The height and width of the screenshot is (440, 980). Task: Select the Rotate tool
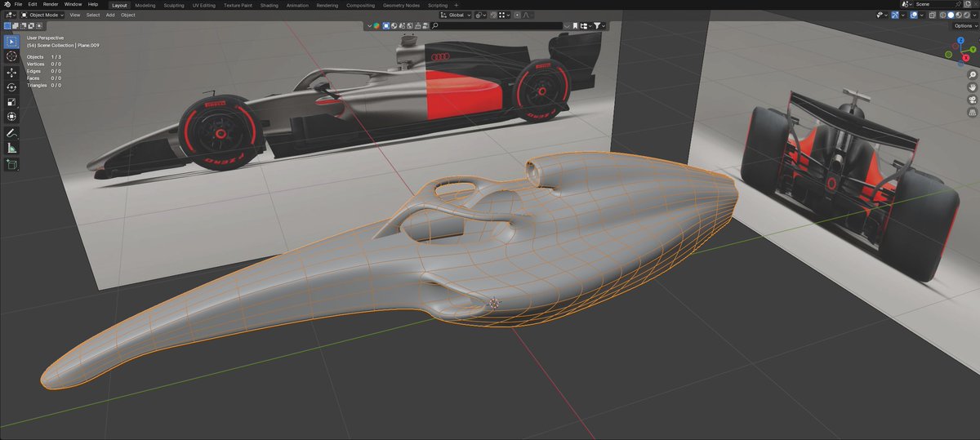tap(12, 87)
